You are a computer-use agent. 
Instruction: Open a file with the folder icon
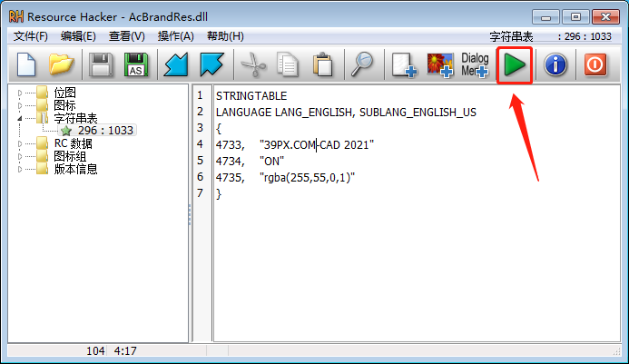[x=61, y=64]
